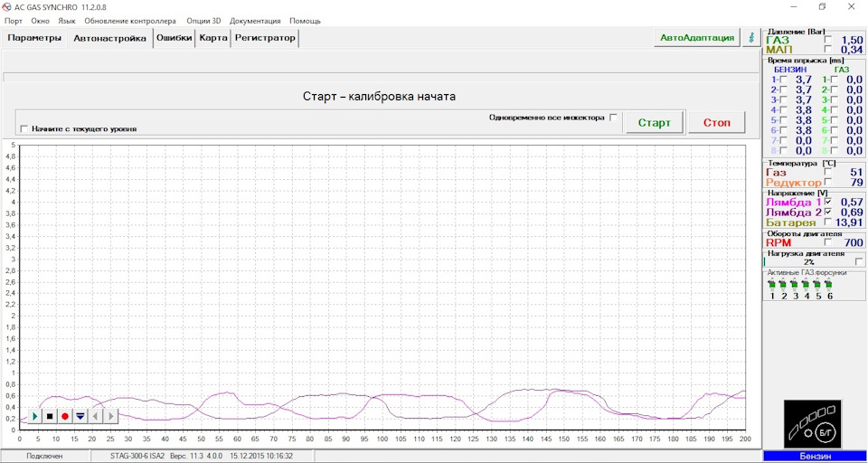Image resolution: width=868 pixels, height=463 pixels.
Task: Untick the Лямбда 1 voltage checkbox
Action: point(828,203)
